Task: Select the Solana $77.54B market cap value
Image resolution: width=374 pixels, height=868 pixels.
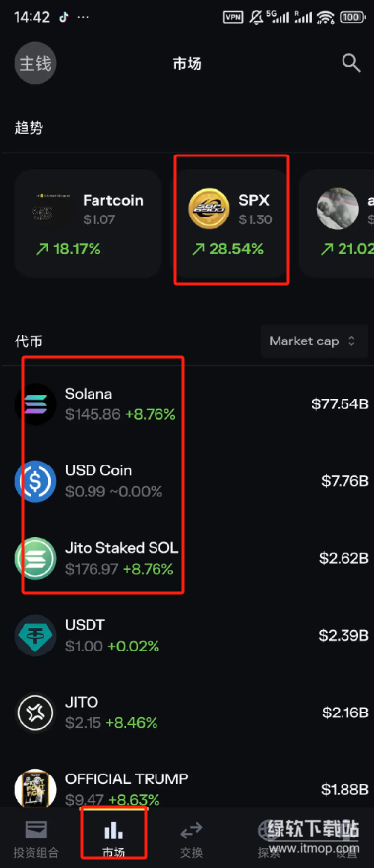Action: click(x=340, y=404)
